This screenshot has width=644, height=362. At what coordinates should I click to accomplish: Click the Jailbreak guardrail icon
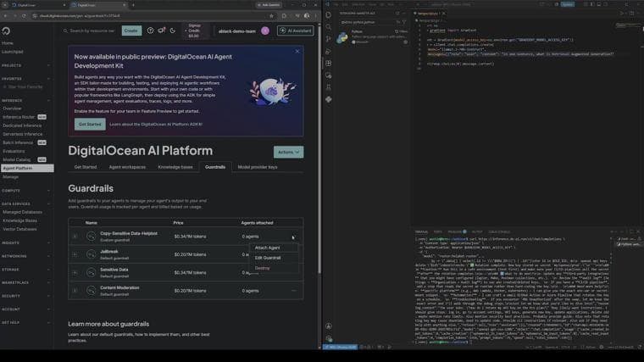(91, 254)
